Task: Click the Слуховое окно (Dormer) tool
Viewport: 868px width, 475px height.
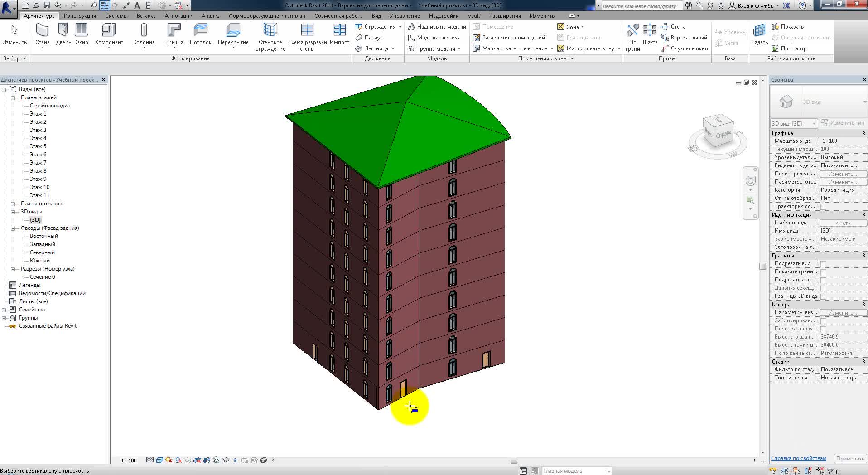Action: click(685, 48)
